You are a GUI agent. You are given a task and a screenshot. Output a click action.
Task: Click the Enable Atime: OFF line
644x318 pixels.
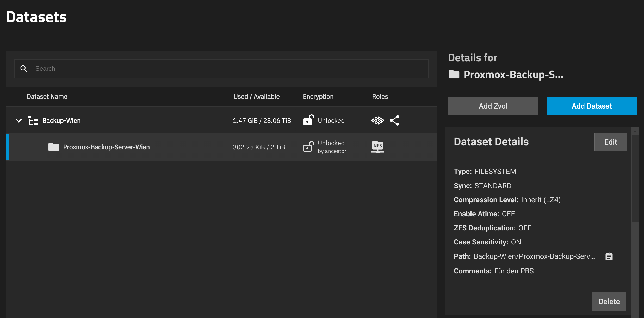tap(484, 214)
